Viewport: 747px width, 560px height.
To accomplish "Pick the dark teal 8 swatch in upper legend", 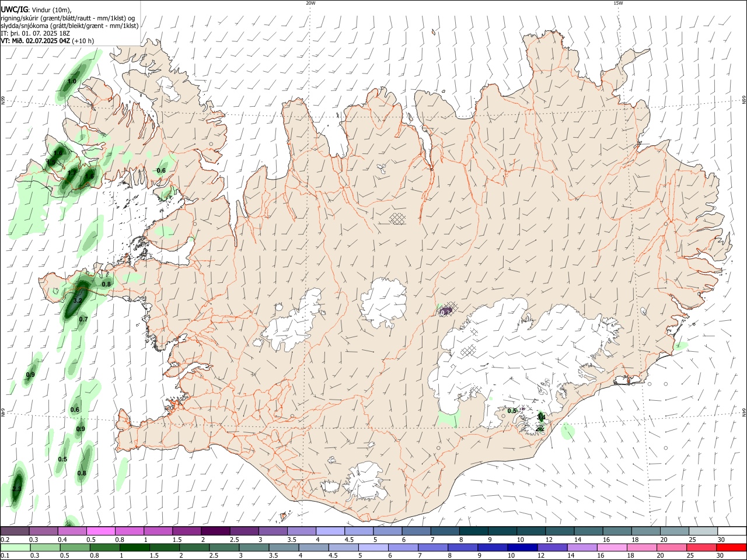I will [x=473, y=531].
